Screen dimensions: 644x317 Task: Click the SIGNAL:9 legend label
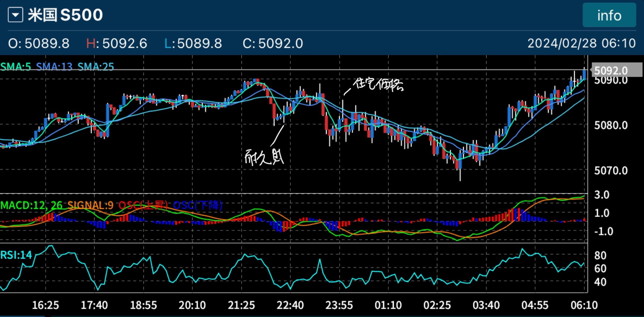tap(90, 205)
